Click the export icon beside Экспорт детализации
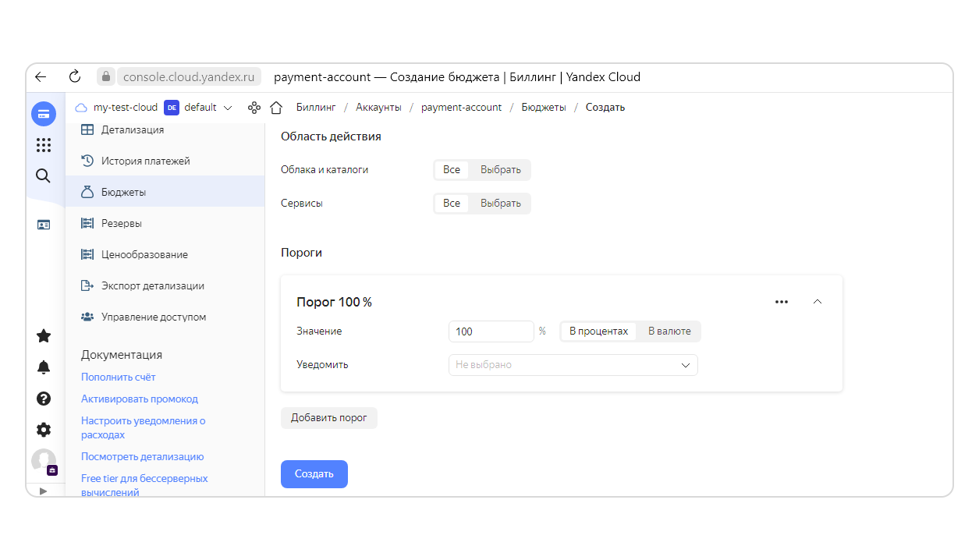 click(x=87, y=285)
